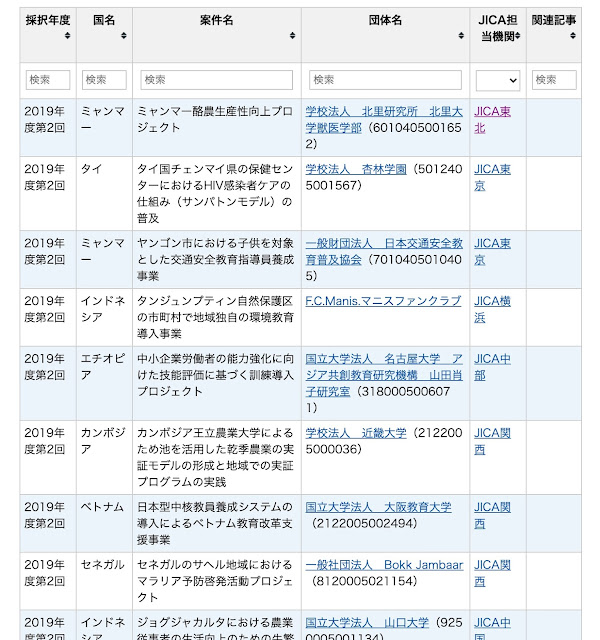Follow JICA関西 link in カンボジア row
The height and width of the screenshot is (640, 600).
click(492, 441)
